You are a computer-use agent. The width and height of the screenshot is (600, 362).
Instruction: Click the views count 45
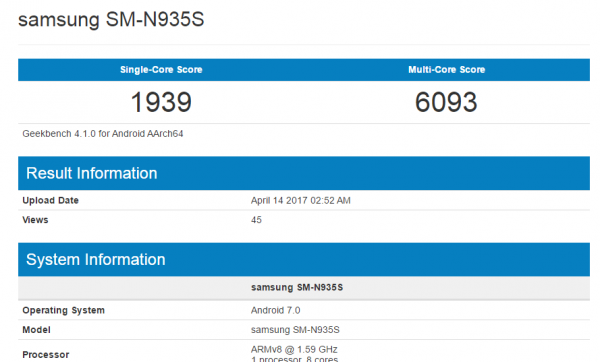click(256, 220)
